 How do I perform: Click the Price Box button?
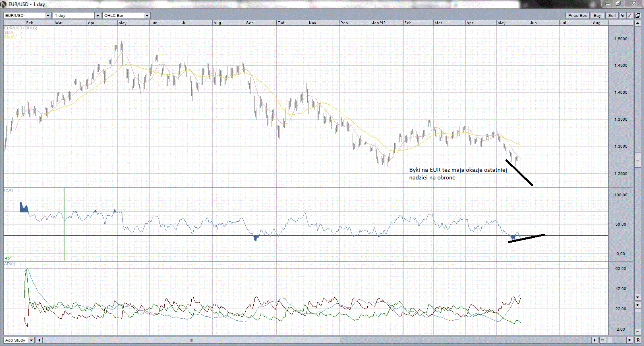coord(577,16)
